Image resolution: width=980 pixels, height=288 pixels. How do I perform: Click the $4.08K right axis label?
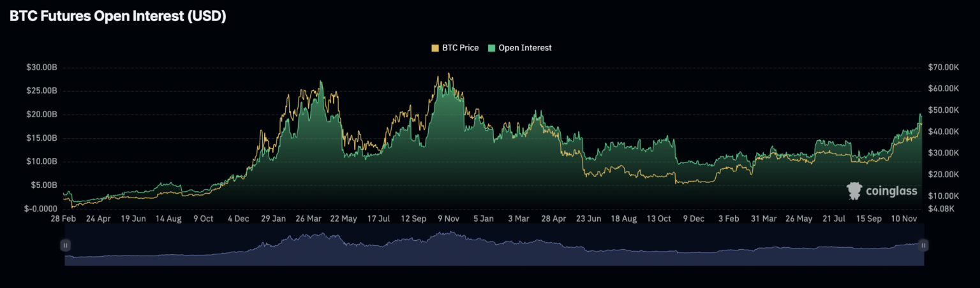pyautogui.click(x=942, y=208)
